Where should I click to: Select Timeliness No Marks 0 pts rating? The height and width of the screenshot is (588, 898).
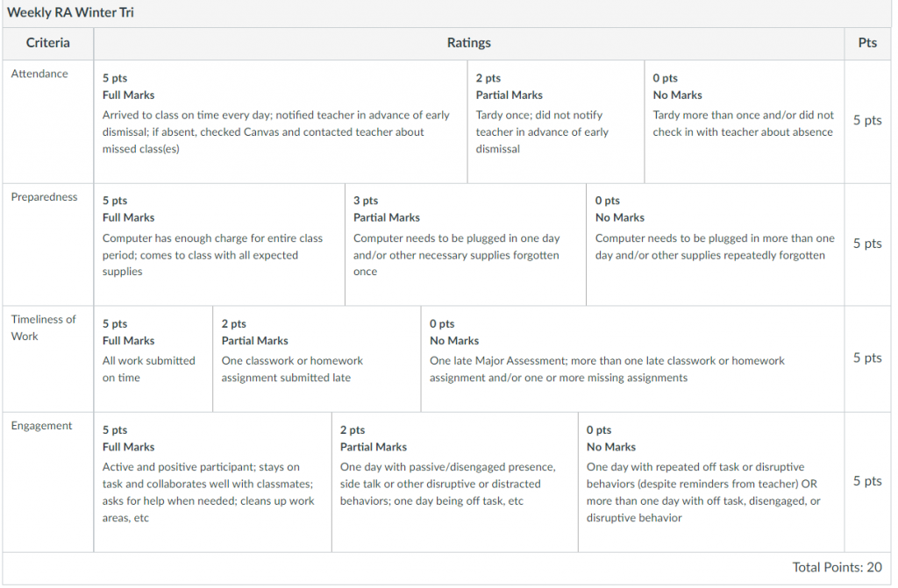(x=633, y=359)
